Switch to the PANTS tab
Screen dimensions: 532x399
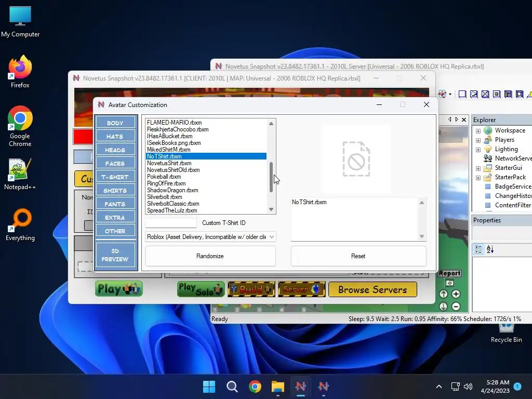pos(115,204)
